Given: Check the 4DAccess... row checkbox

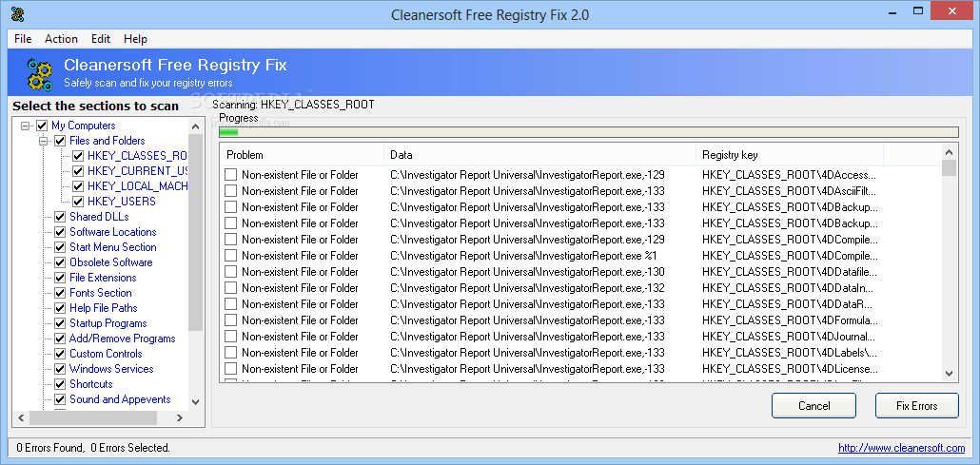Looking at the screenshot, I should point(230,174).
